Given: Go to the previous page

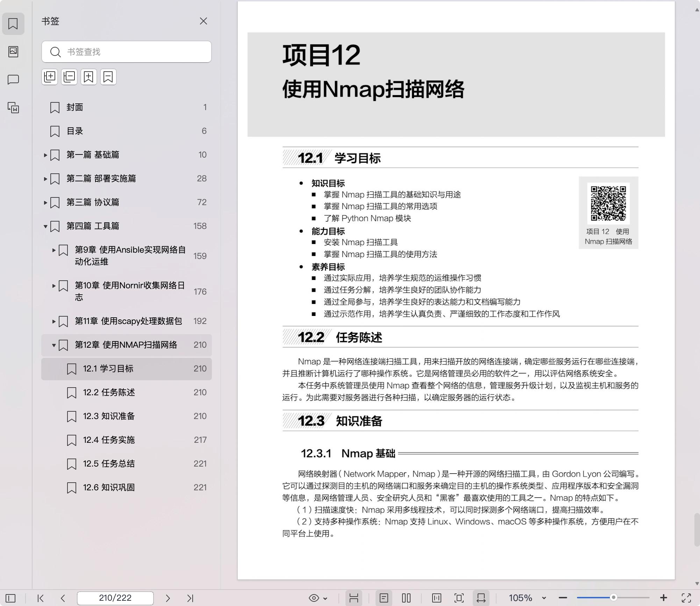Looking at the screenshot, I should (63, 598).
